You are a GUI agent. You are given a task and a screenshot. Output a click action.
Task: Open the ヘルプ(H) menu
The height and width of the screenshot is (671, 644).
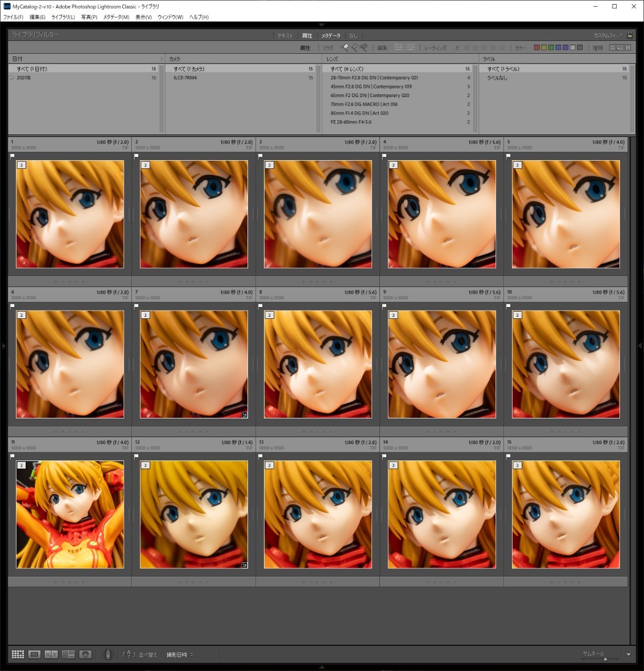[x=199, y=17]
